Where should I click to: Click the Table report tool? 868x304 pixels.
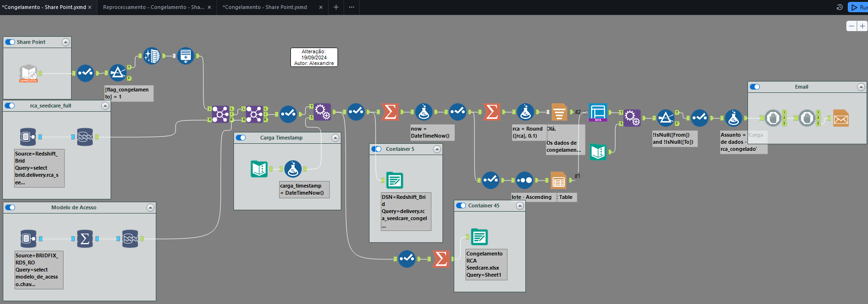[x=558, y=180]
